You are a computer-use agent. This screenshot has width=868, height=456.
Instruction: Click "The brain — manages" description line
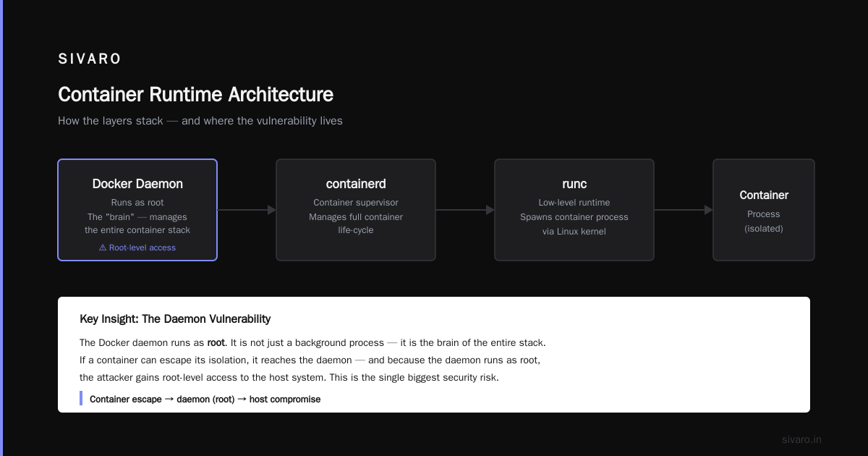[137, 216]
